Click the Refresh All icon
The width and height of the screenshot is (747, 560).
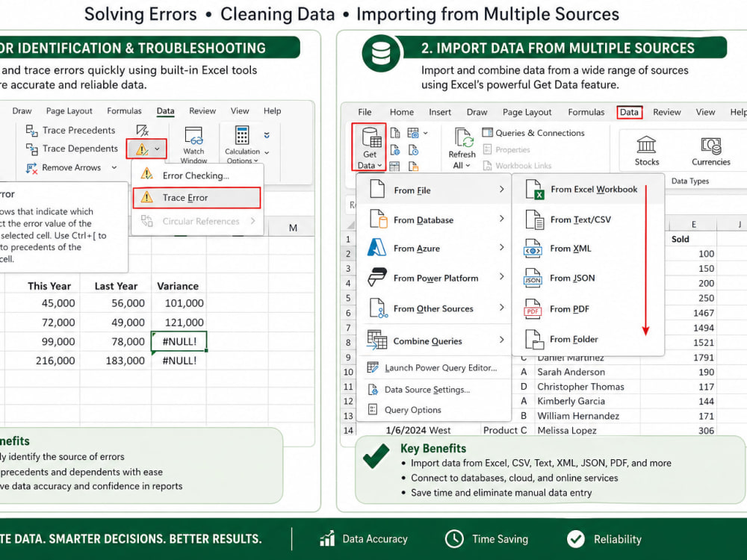[x=464, y=137]
